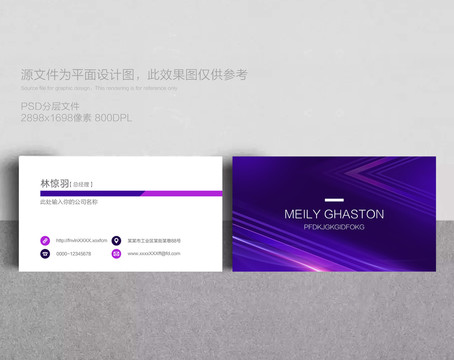Click the purple link icon on white card
This screenshot has width=454, height=360.
tap(45, 240)
